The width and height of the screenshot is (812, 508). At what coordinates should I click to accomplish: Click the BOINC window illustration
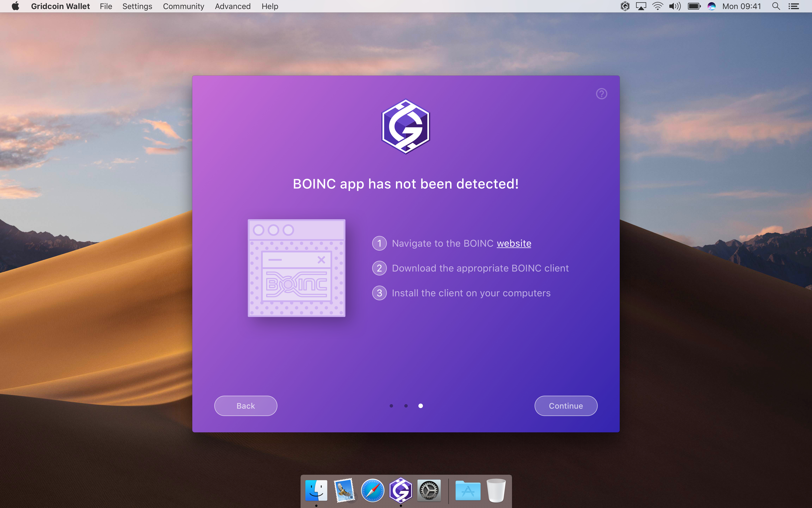tap(296, 268)
